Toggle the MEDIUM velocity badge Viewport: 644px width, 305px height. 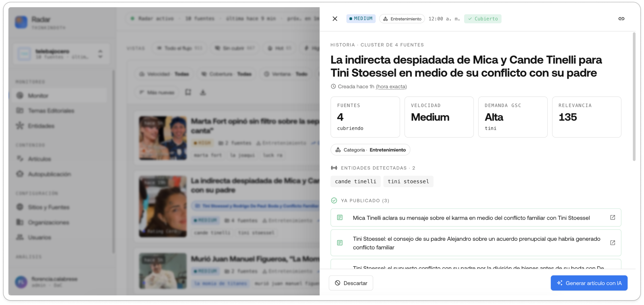tap(361, 19)
